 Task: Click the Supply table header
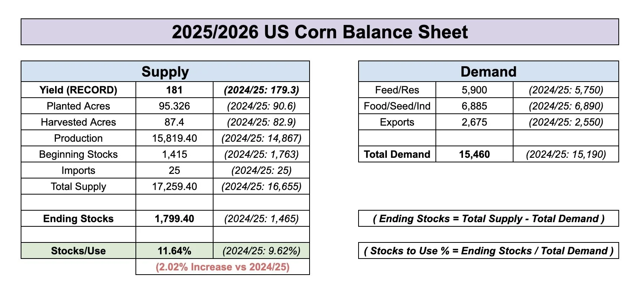[165, 71]
